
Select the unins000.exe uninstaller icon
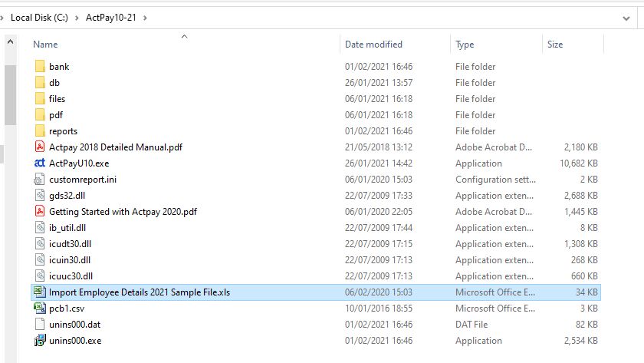tap(40, 341)
